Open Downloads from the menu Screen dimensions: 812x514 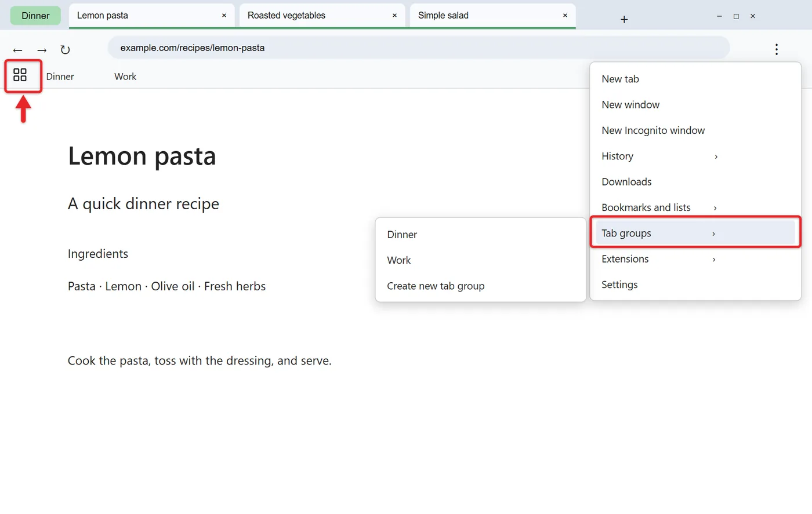pos(695,182)
